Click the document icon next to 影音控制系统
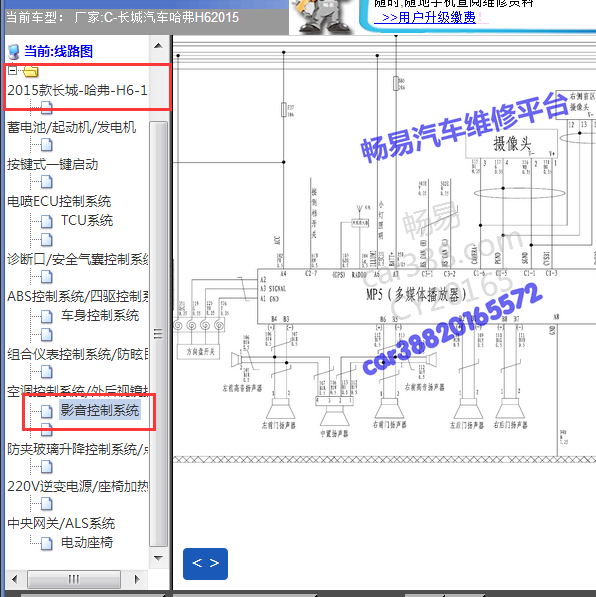596x597 pixels. 46,411
